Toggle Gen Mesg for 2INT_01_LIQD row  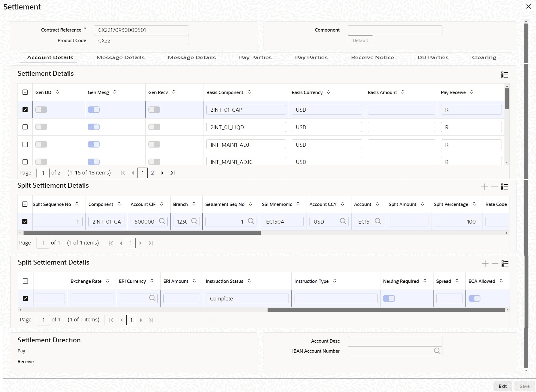pyautogui.click(x=94, y=127)
